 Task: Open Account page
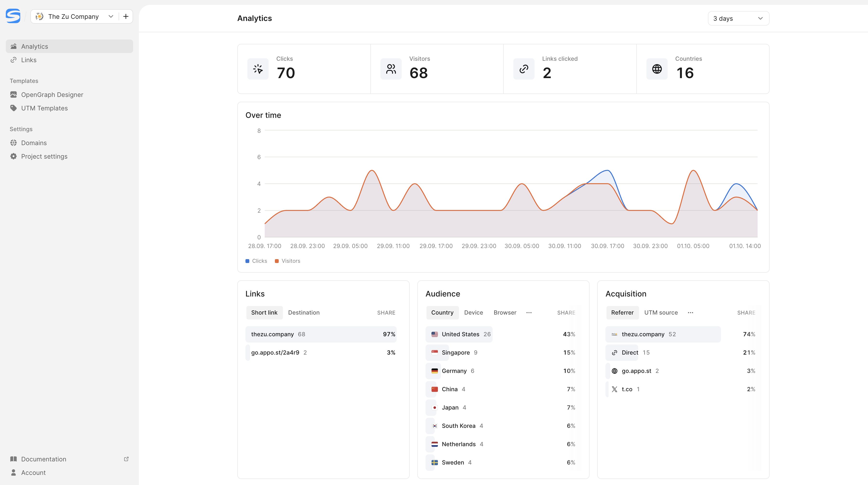[x=69, y=472]
